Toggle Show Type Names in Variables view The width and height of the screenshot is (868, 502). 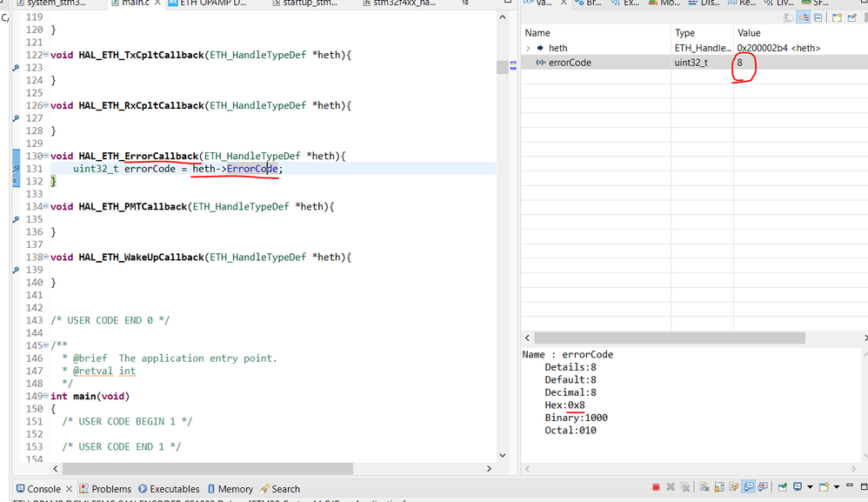788,18
